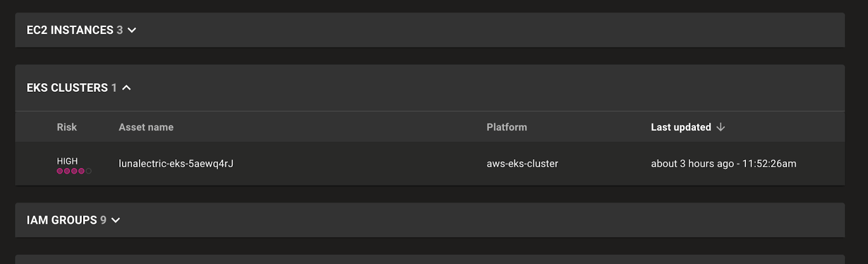Click the first filled pink risk dot
This screenshot has width=868, height=264.
coord(60,171)
